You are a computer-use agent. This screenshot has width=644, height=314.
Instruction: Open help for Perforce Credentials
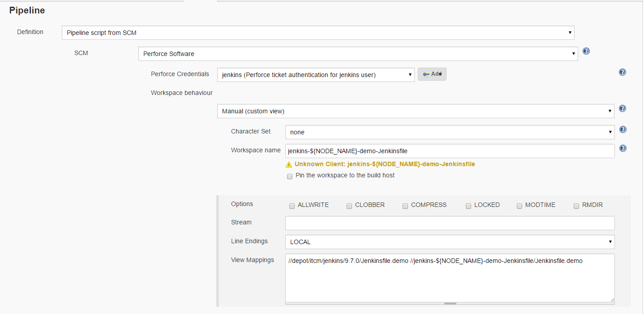coord(622,73)
